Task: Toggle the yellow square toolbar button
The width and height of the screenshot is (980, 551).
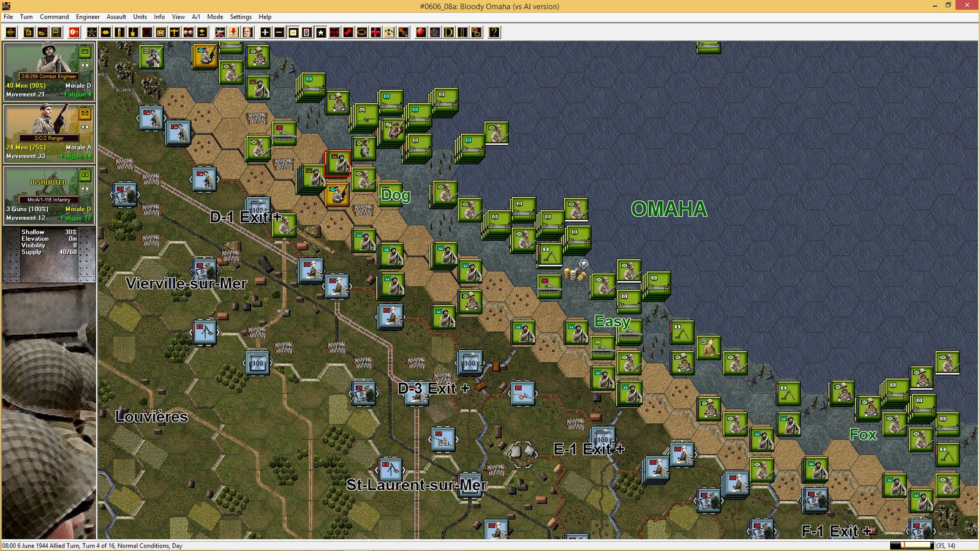Action: tap(293, 32)
